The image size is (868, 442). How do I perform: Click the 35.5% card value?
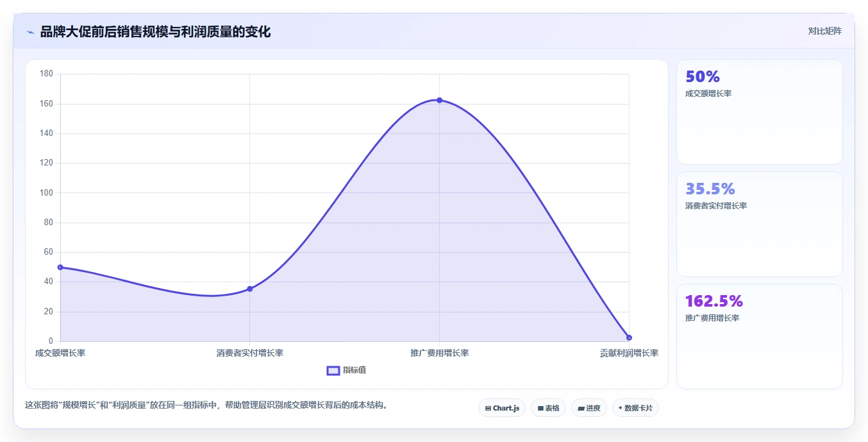point(710,189)
